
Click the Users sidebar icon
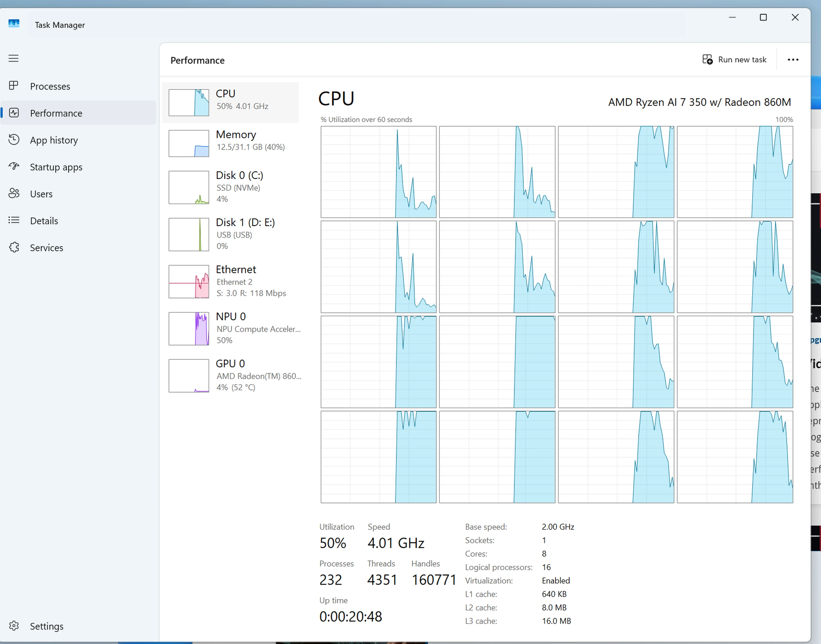click(x=14, y=193)
